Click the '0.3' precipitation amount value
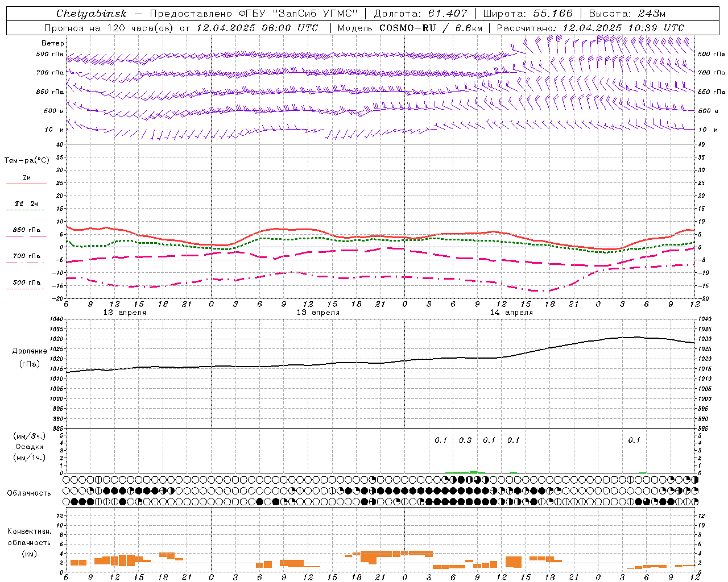The height and width of the screenshot is (582, 728). coord(465,440)
